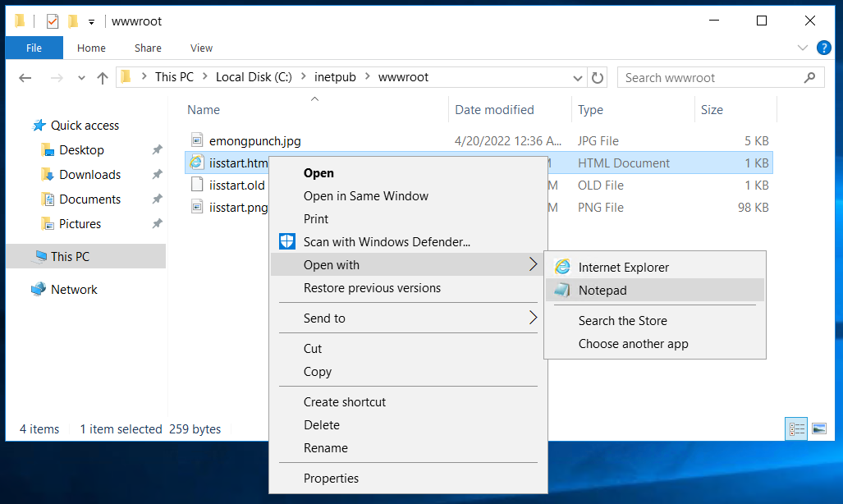Choose Open in Same Window
Screen dimensions: 843x504
tap(408, 196)
